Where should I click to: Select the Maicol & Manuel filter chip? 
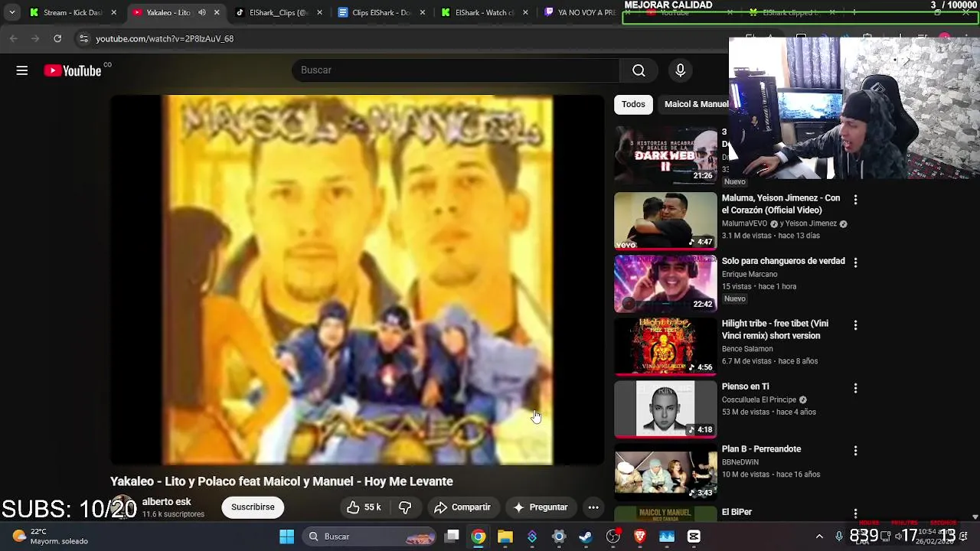coord(695,104)
